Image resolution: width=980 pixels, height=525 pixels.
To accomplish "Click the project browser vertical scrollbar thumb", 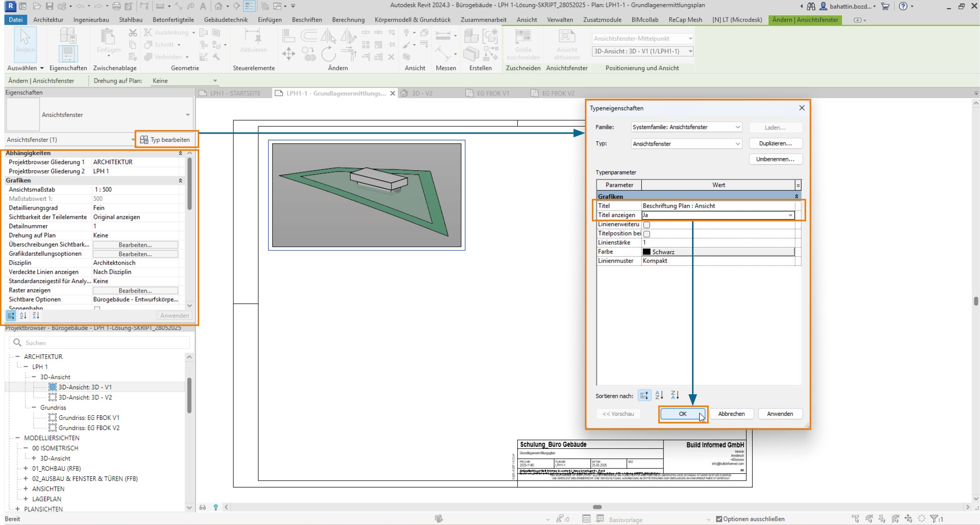I will point(189,395).
